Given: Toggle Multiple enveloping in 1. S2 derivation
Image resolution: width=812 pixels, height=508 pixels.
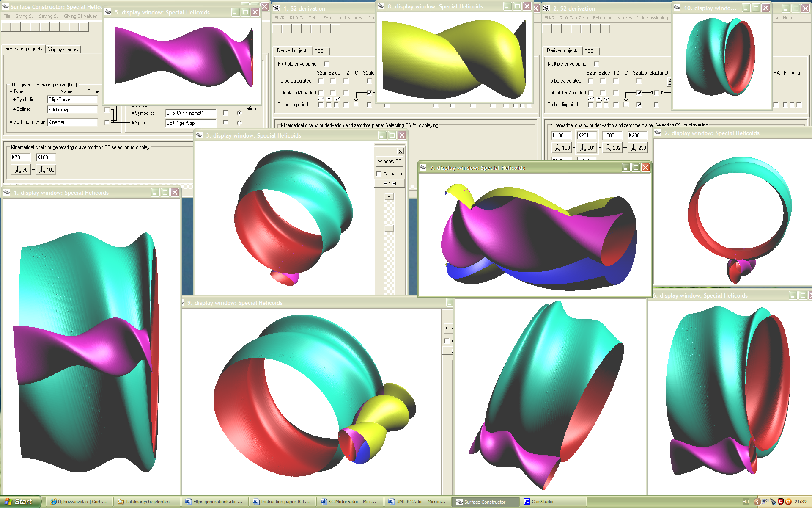Looking at the screenshot, I should tap(326, 64).
